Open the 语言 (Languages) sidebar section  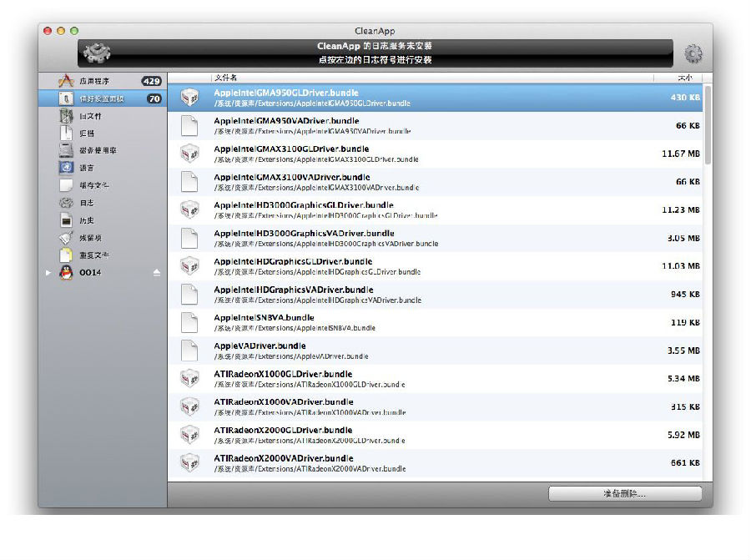click(x=88, y=168)
